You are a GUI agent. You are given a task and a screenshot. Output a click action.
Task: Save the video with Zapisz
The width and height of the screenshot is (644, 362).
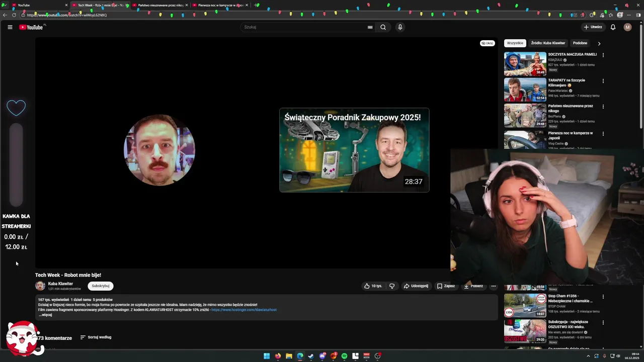click(x=446, y=286)
